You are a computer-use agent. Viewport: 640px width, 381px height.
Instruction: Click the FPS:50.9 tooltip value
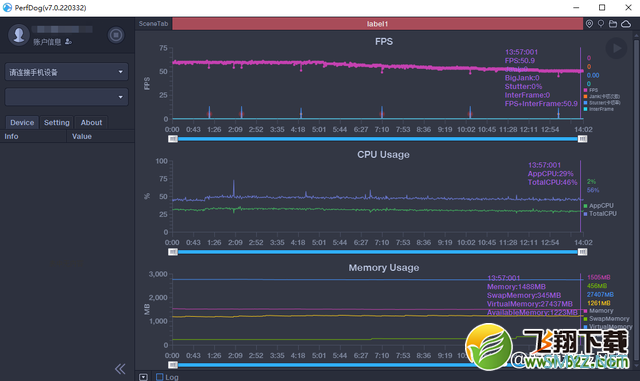pos(520,61)
